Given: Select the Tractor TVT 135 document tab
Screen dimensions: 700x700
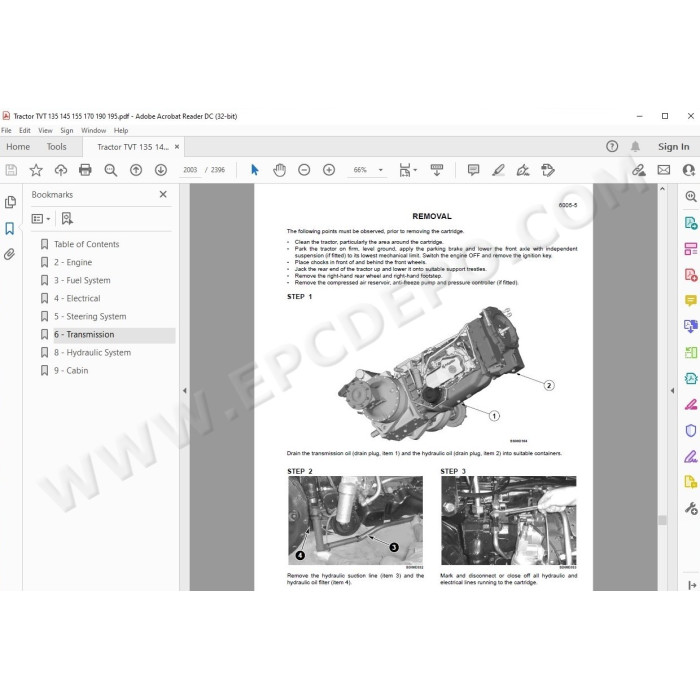Looking at the screenshot, I should click(133, 147).
